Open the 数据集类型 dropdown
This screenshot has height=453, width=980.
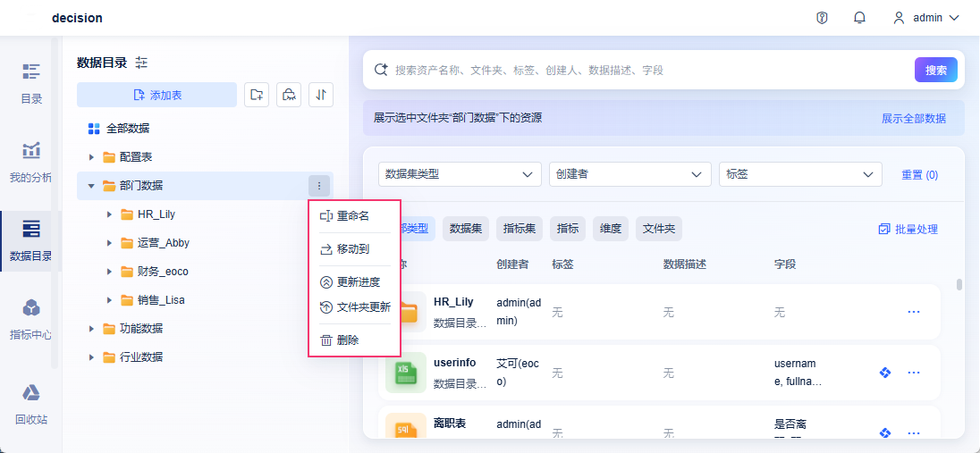click(460, 174)
